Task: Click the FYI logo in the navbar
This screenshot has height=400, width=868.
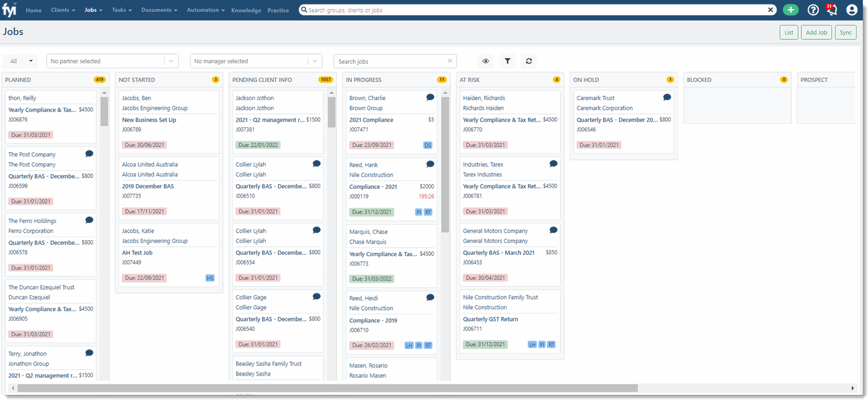Action: pyautogui.click(x=10, y=10)
